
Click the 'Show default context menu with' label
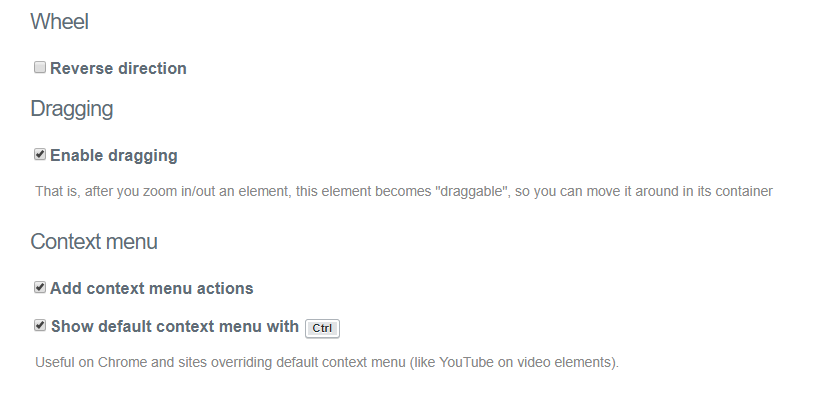pyautogui.click(x=175, y=327)
